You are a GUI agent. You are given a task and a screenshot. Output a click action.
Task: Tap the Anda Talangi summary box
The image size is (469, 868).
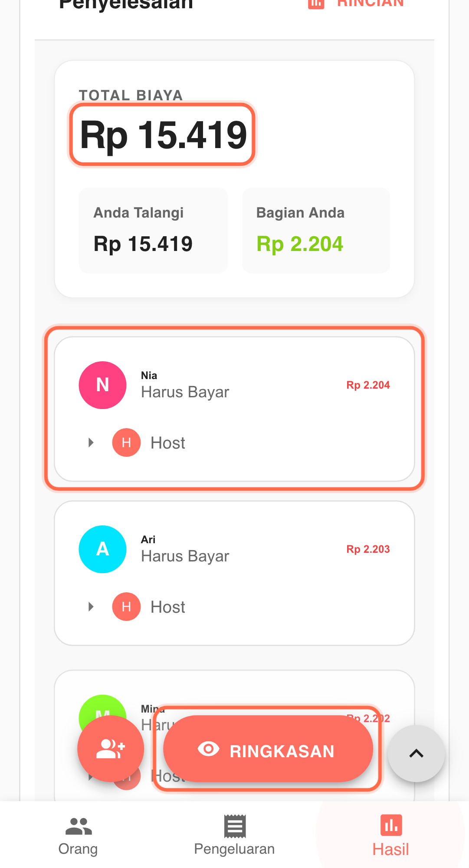tap(153, 231)
